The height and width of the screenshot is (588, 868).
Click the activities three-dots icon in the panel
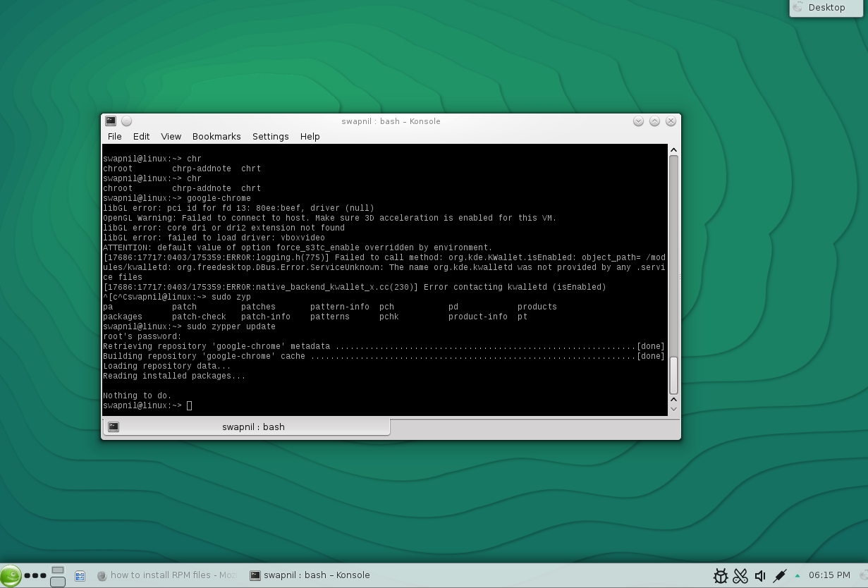point(35,576)
